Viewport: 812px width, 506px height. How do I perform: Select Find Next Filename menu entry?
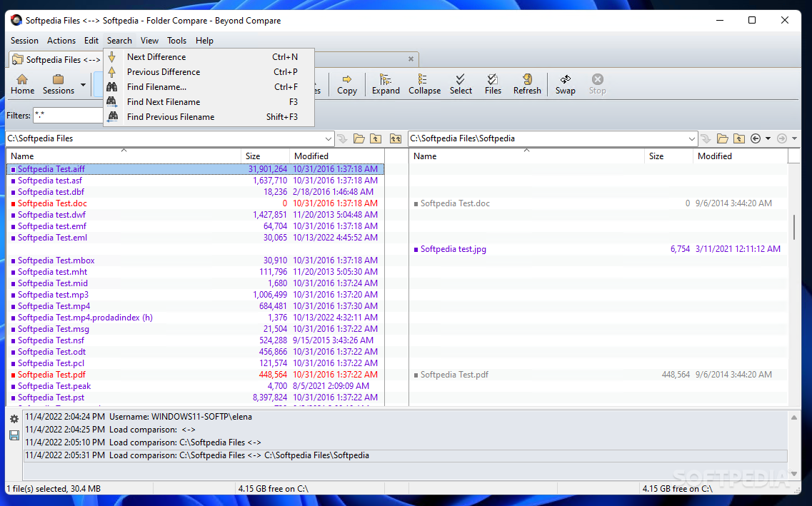pyautogui.click(x=209, y=102)
